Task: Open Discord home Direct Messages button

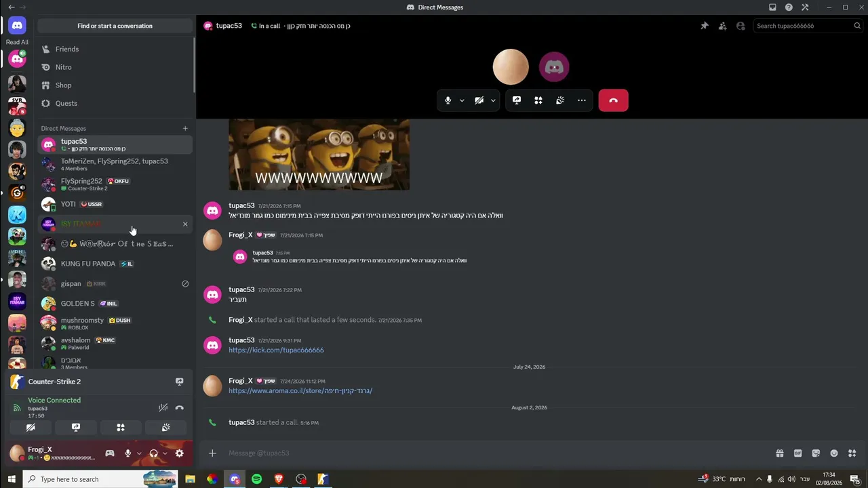Action: click(17, 26)
